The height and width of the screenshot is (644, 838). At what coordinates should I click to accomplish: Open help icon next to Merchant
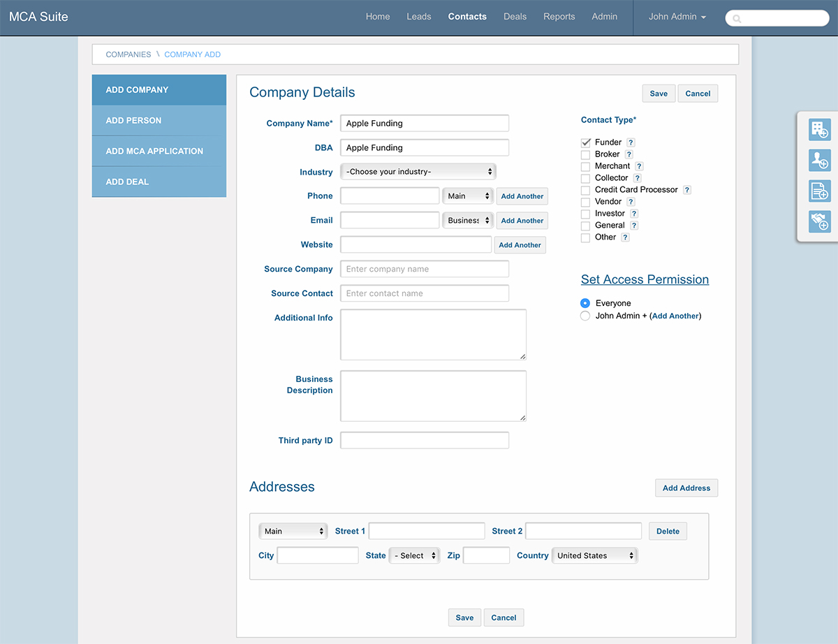point(639,166)
